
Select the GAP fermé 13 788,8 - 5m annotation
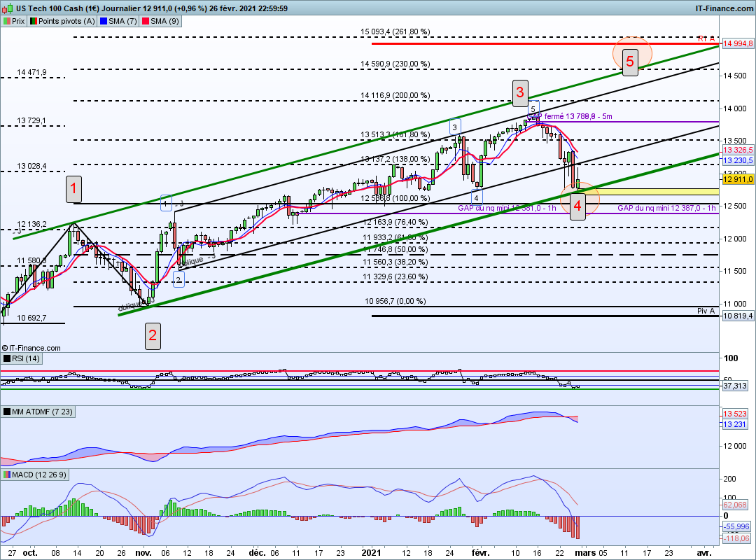click(x=571, y=116)
